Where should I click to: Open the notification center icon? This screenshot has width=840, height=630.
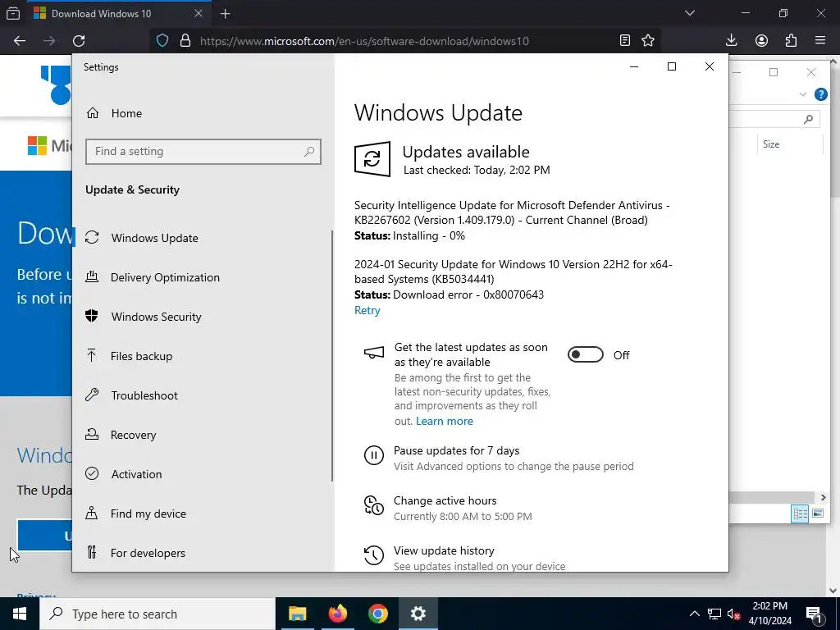[814, 614]
